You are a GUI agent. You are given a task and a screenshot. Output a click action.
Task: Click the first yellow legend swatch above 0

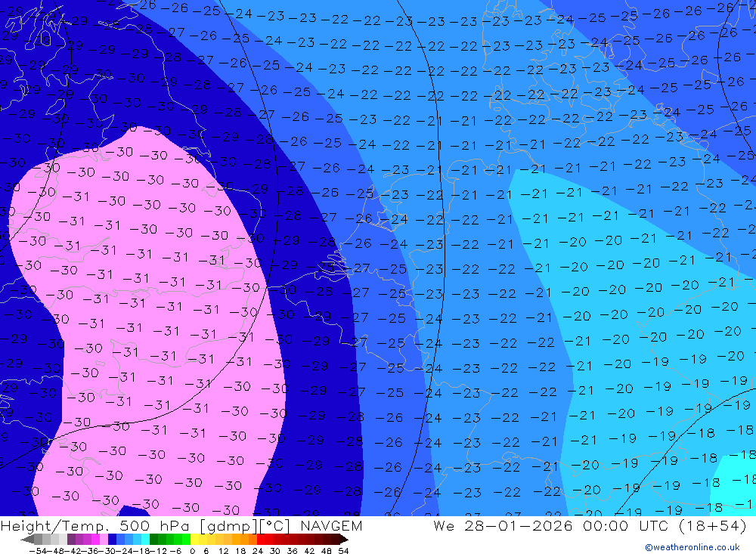click(195, 540)
